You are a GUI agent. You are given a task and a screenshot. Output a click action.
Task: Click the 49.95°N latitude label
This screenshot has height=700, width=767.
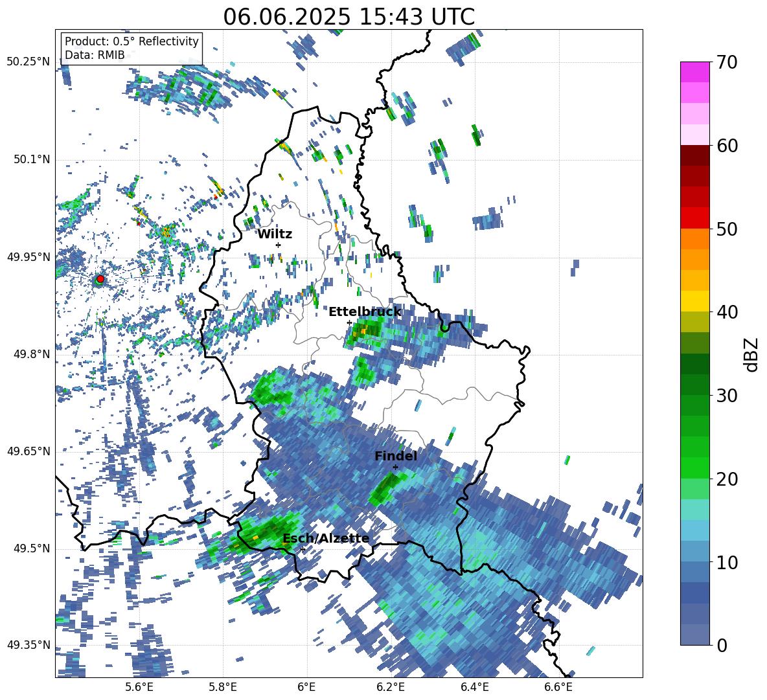(x=28, y=257)
